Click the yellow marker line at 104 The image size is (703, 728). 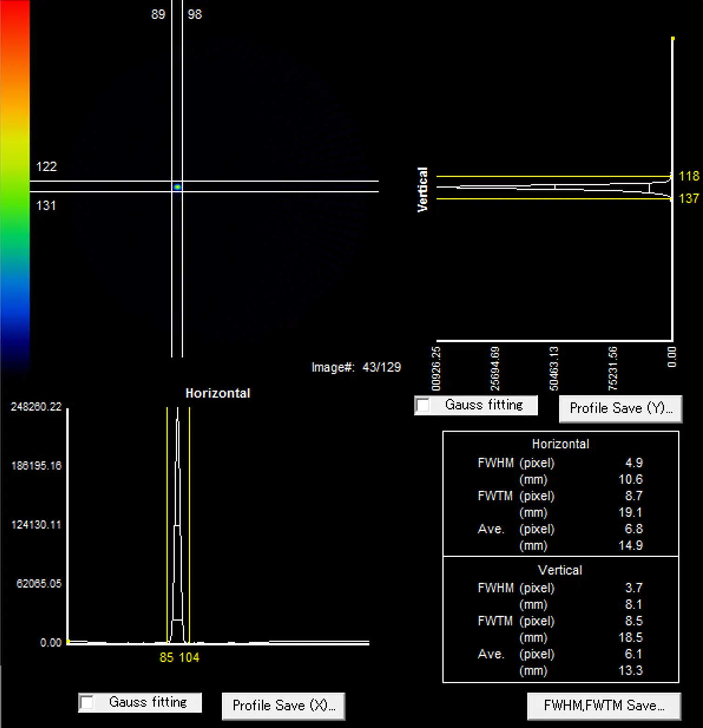click(x=189, y=512)
